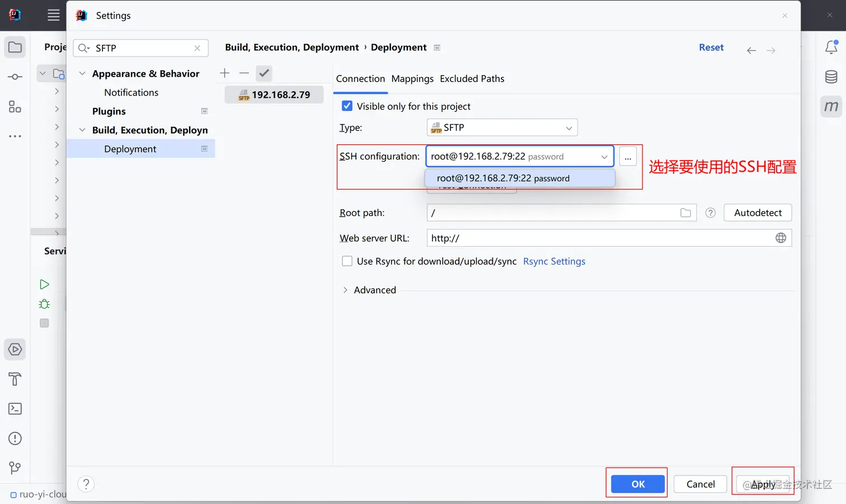Click the Apply button
The width and height of the screenshot is (846, 504).
click(763, 484)
